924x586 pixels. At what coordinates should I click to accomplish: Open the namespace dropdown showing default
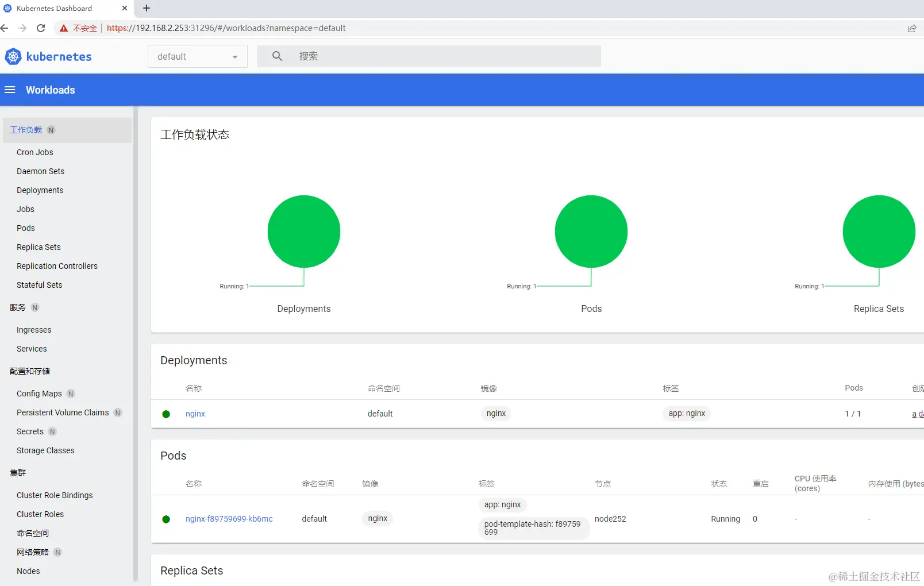pyautogui.click(x=198, y=56)
